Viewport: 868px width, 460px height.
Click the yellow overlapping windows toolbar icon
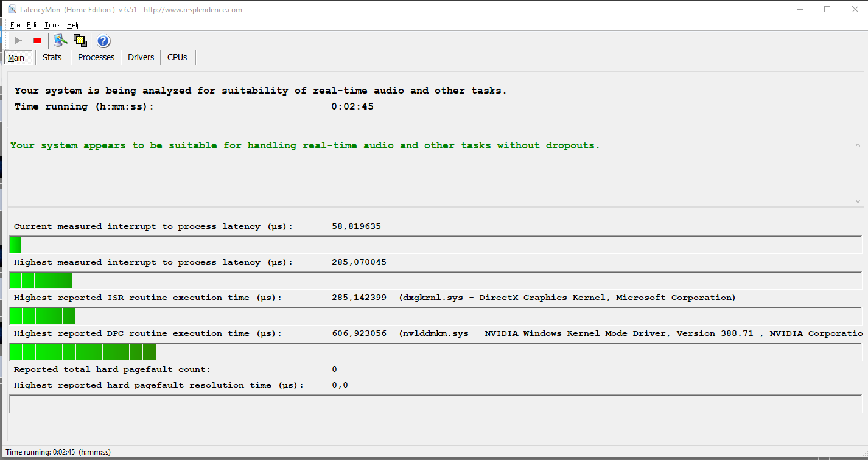(80, 41)
